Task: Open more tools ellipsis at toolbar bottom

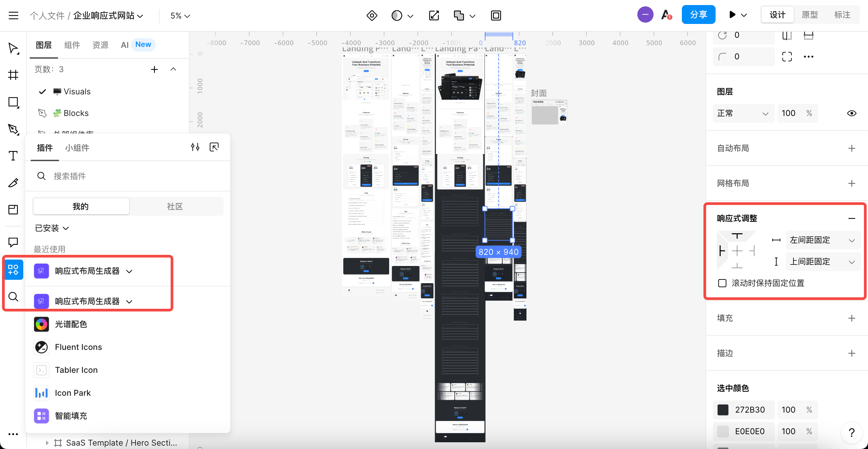Action: pos(13,434)
